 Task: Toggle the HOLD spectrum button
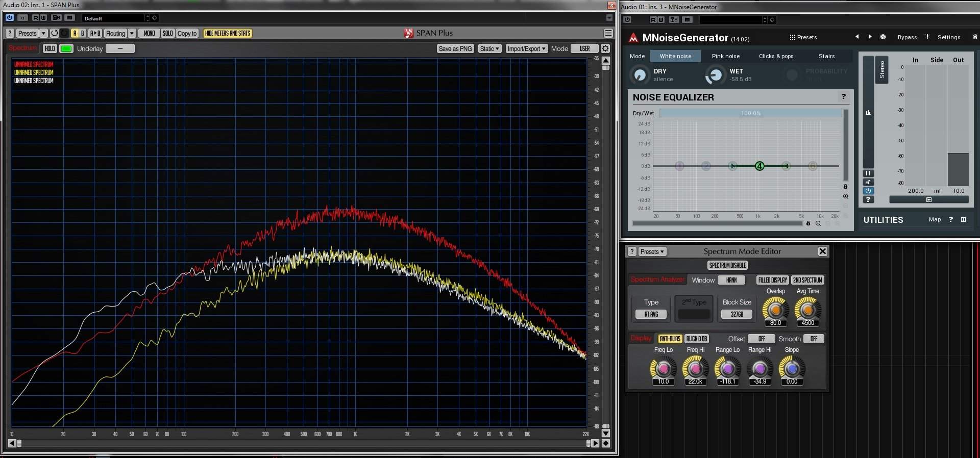coord(50,48)
